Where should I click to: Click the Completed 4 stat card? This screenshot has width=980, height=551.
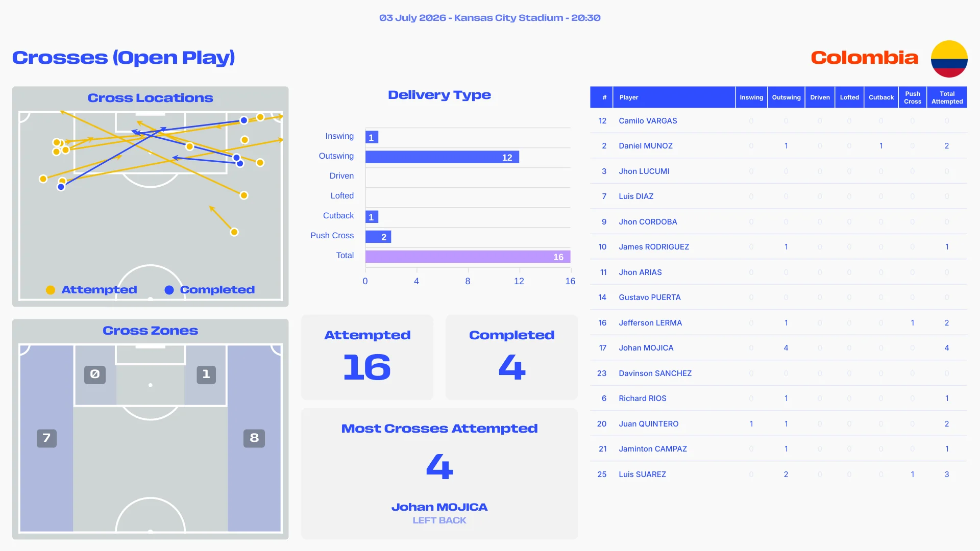(x=511, y=357)
